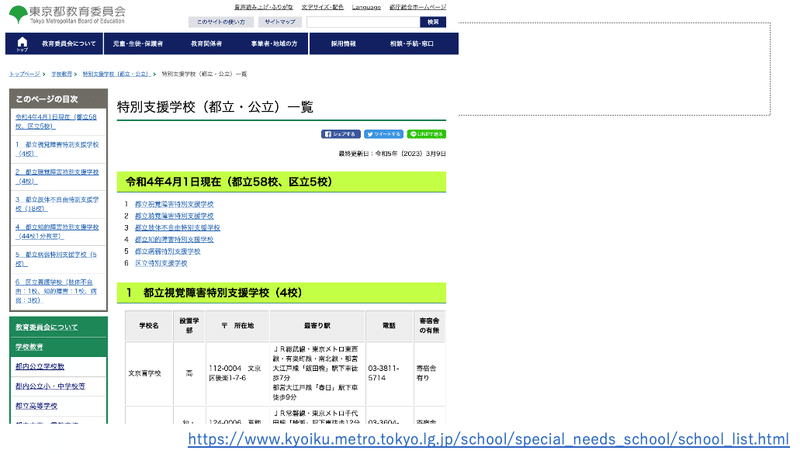Open the kyoiku.metro.tokyo.lg.jp URL link

[488, 439]
